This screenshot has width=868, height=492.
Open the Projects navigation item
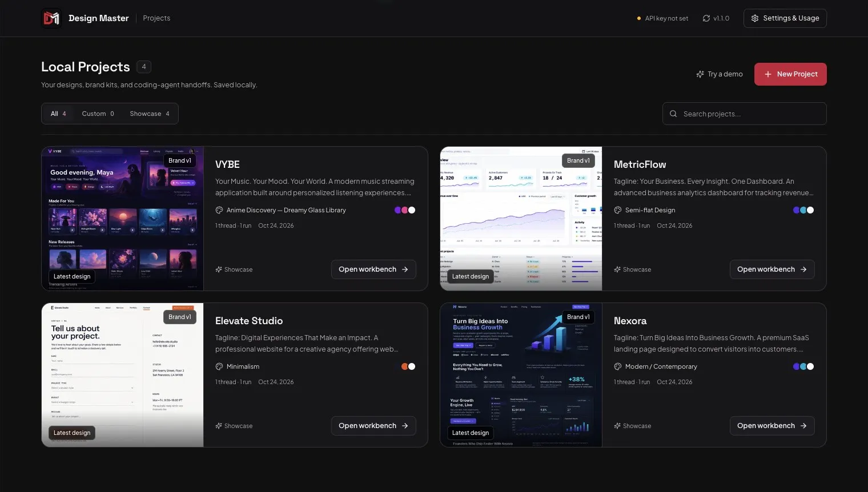(156, 18)
